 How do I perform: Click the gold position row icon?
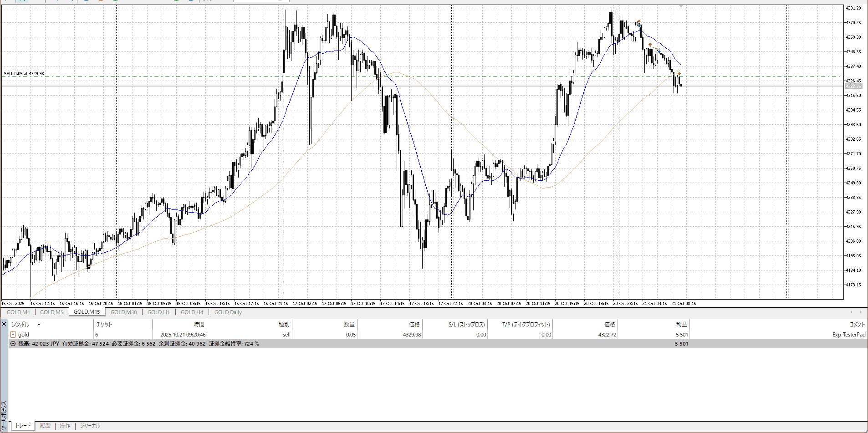click(13, 335)
